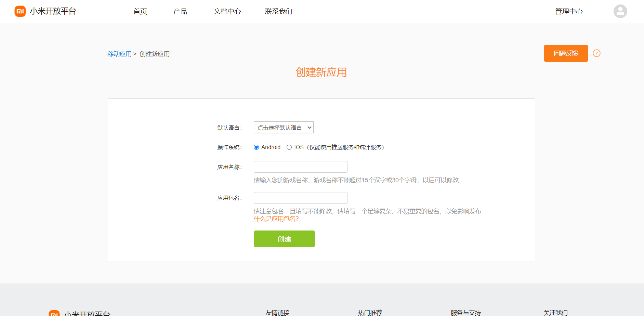Open the 产品 navigation menu item

(x=180, y=12)
